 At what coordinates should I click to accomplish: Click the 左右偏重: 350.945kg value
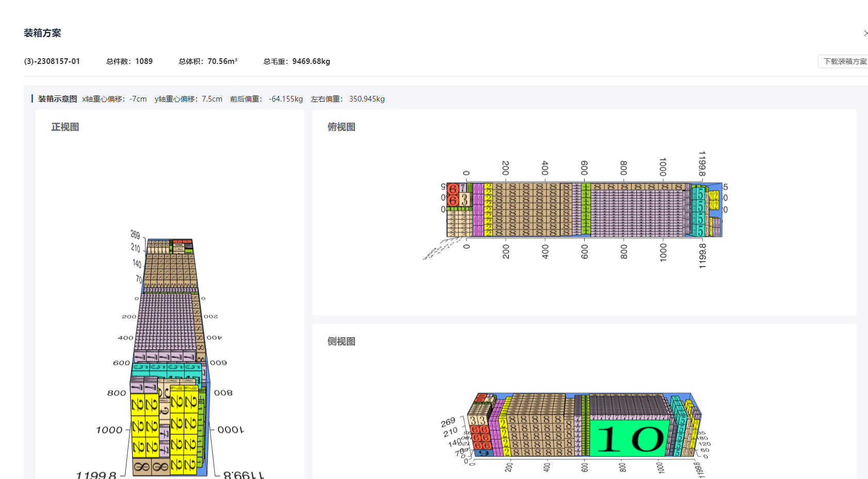pos(348,99)
